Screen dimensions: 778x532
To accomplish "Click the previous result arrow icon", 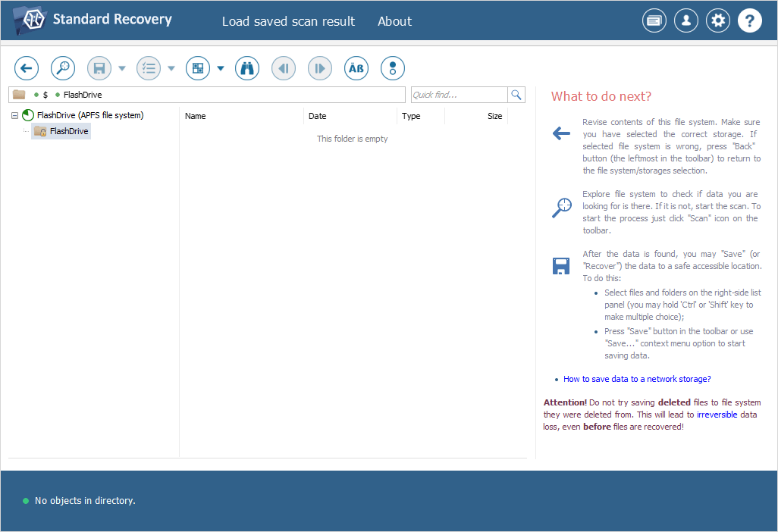I will point(284,68).
